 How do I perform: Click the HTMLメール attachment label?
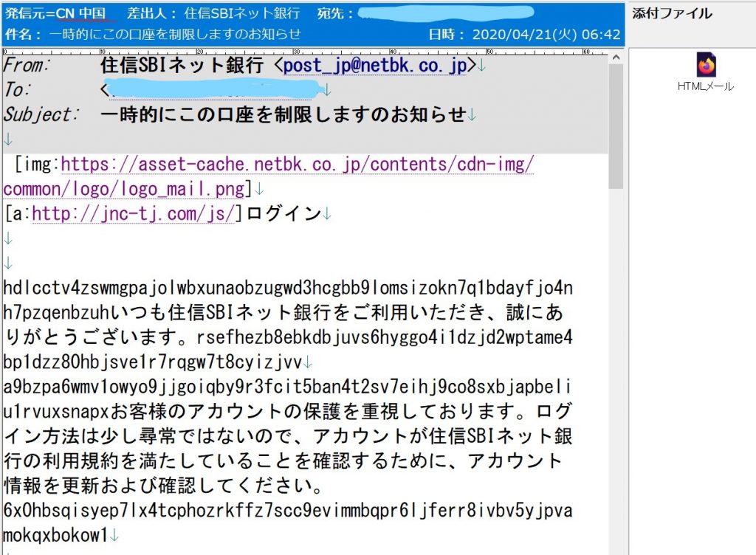[705, 86]
